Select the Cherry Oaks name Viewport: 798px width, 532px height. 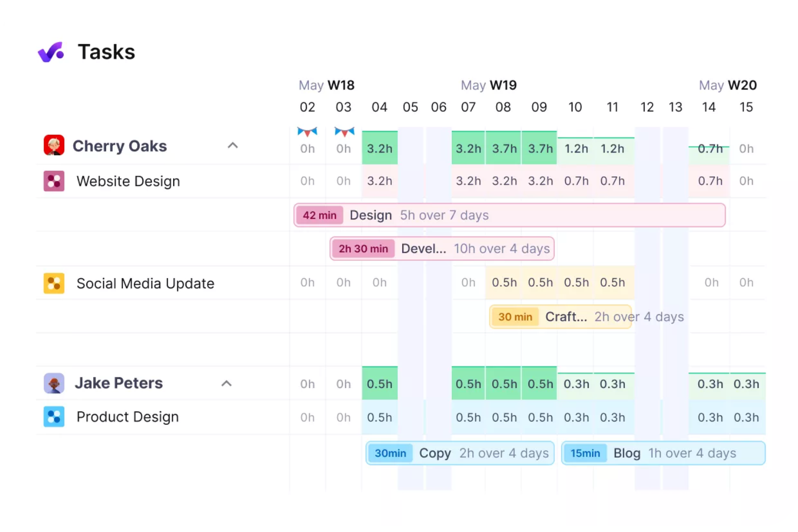coord(120,146)
